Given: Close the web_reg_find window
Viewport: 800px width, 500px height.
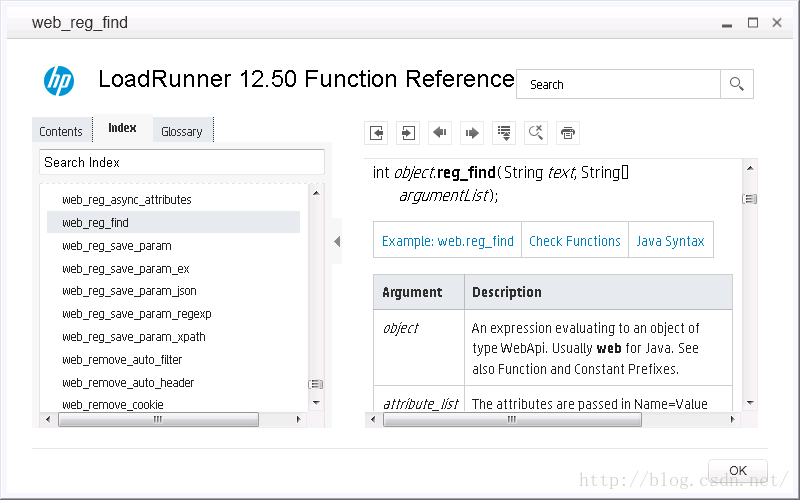Looking at the screenshot, I should click(777, 22).
